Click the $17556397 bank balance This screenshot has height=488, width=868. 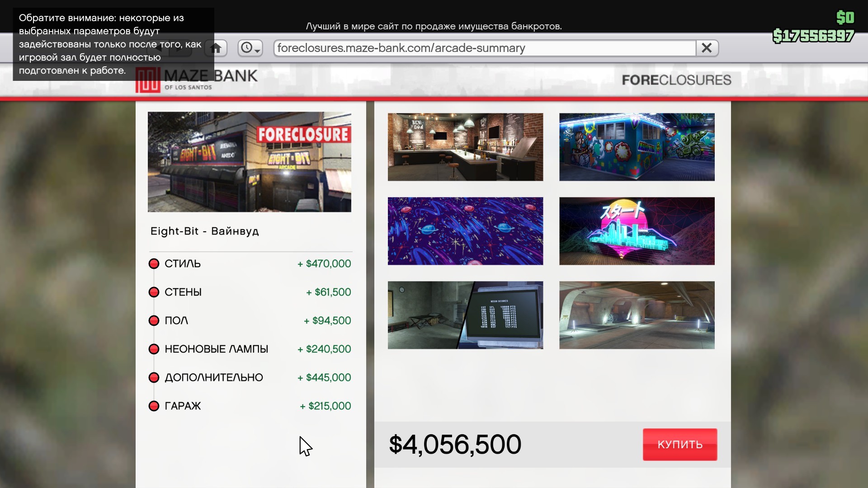point(813,36)
